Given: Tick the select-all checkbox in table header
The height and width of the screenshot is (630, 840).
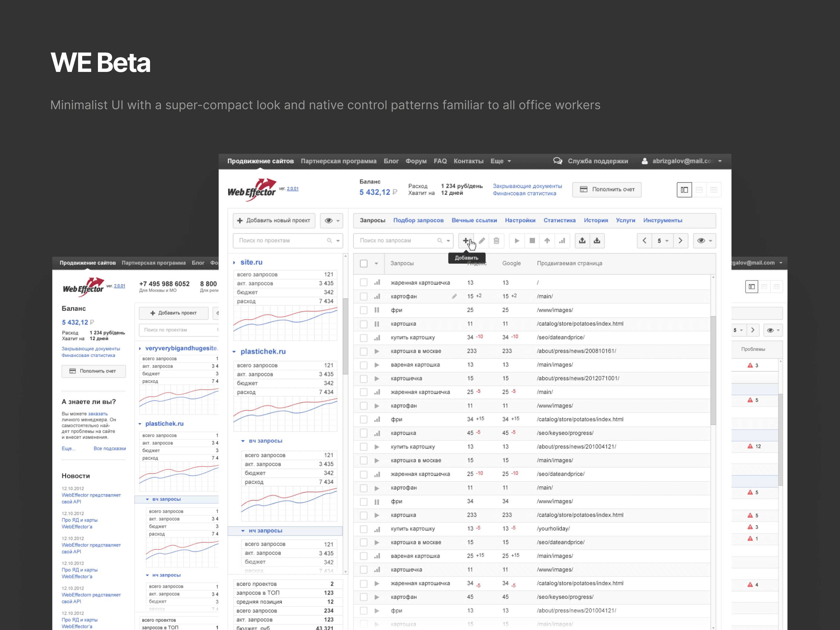Looking at the screenshot, I should click(x=364, y=263).
